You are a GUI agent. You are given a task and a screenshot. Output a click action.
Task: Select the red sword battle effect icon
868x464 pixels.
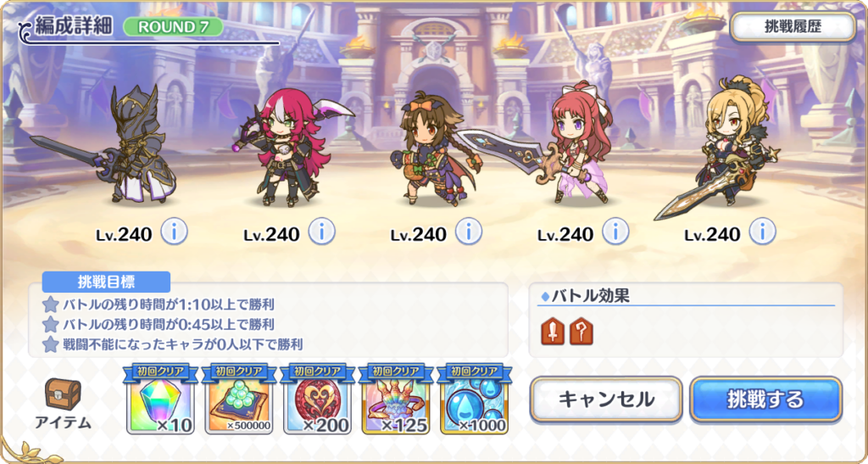pos(553,331)
